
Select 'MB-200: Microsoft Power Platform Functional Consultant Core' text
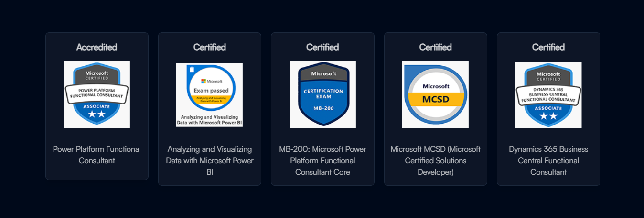tap(322, 160)
